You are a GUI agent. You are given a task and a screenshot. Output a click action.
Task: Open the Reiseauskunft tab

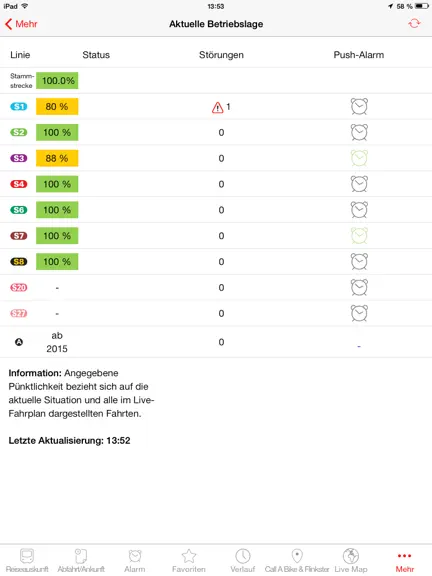tap(27, 560)
